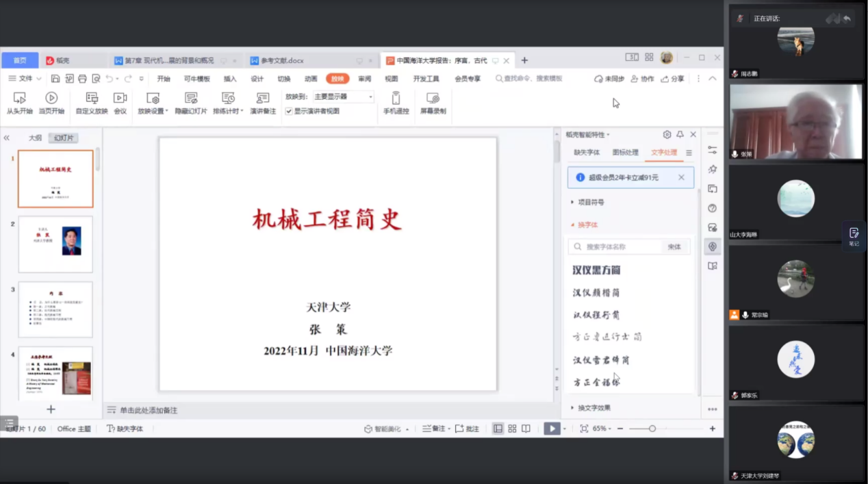
Task: Start slideshow from current slide (当页开始)
Action: point(51,99)
